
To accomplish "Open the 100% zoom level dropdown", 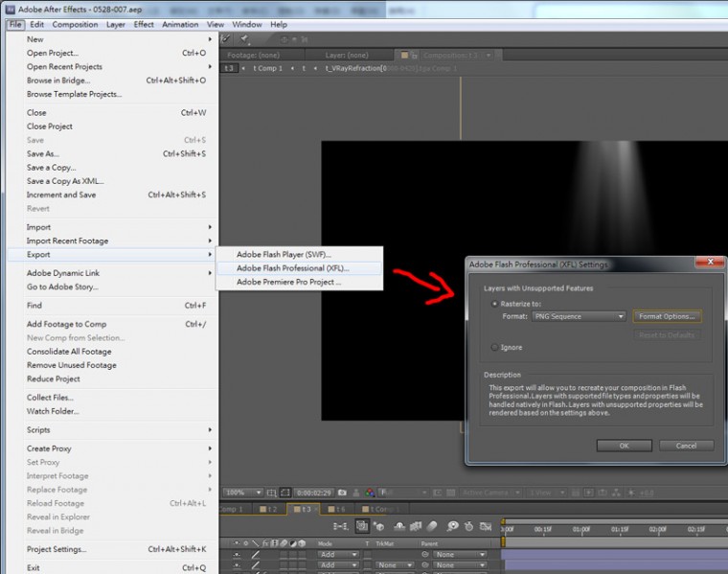I will 243,493.
